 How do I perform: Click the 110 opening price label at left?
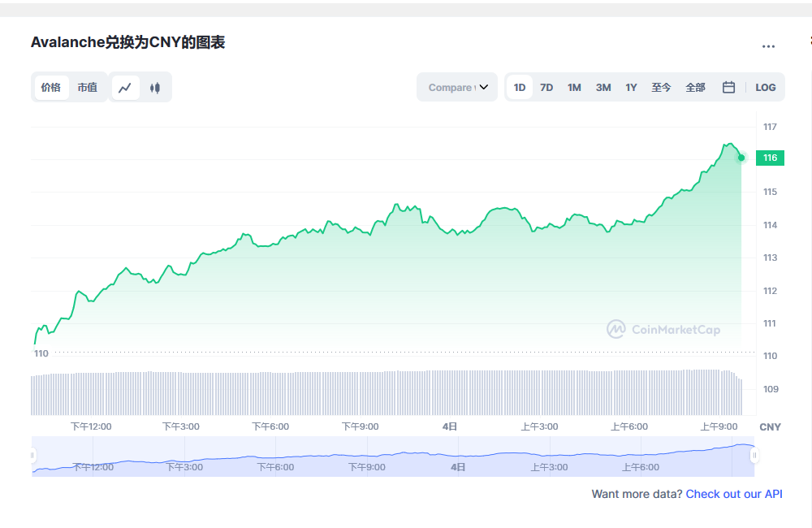point(41,353)
